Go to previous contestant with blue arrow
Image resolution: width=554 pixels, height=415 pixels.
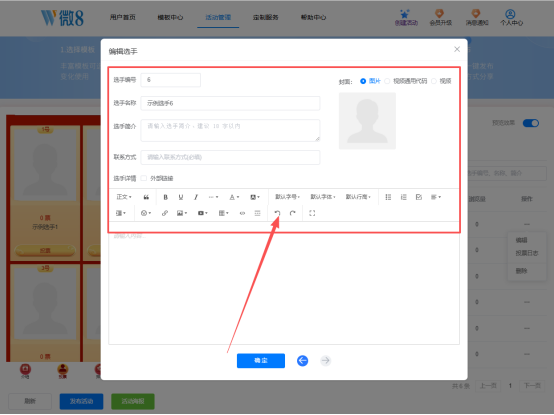[302, 361]
